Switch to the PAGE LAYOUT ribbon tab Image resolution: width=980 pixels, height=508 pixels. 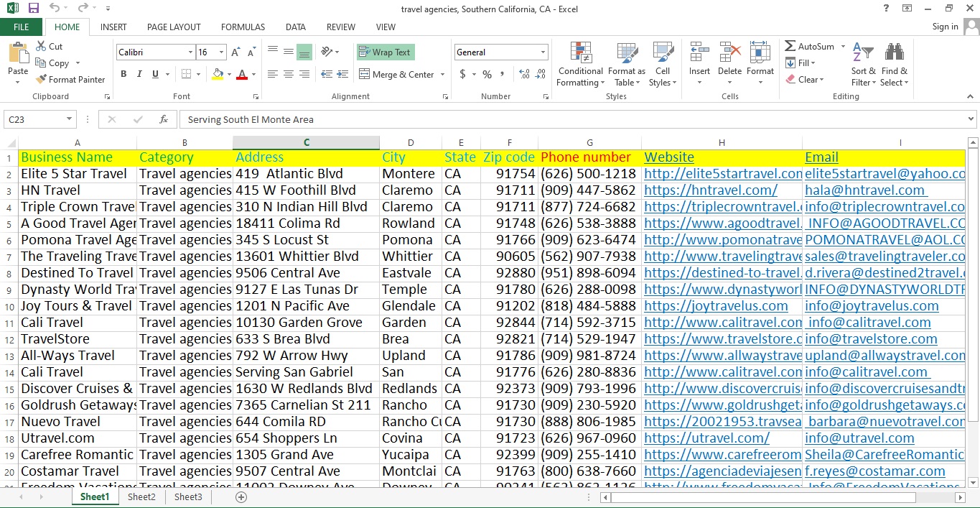(x=174, y=27)
